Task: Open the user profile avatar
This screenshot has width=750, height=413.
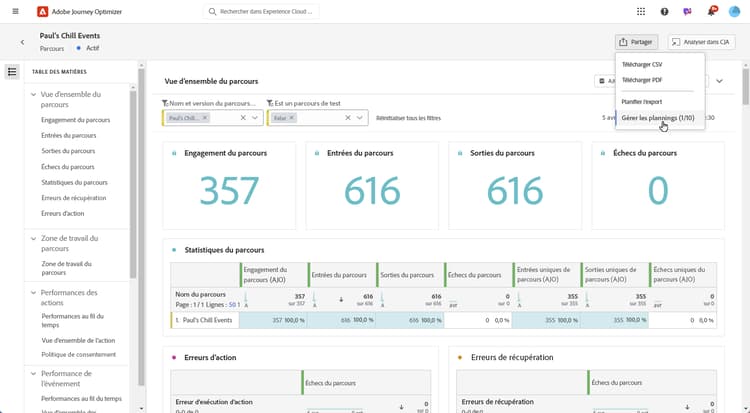Action: [x=734, y=11]
